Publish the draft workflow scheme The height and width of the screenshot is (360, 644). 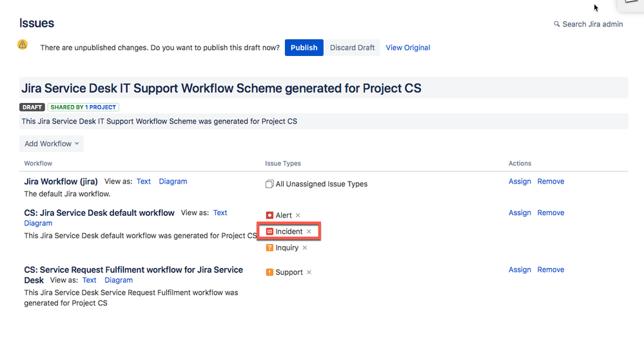click(x=304, y=48)
